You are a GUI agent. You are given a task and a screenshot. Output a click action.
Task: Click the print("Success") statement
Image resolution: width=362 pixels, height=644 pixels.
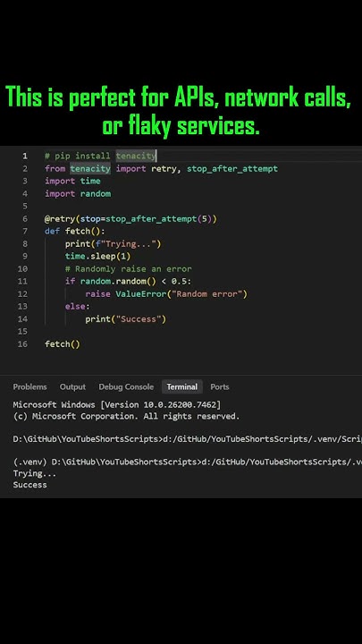point(126,319)
